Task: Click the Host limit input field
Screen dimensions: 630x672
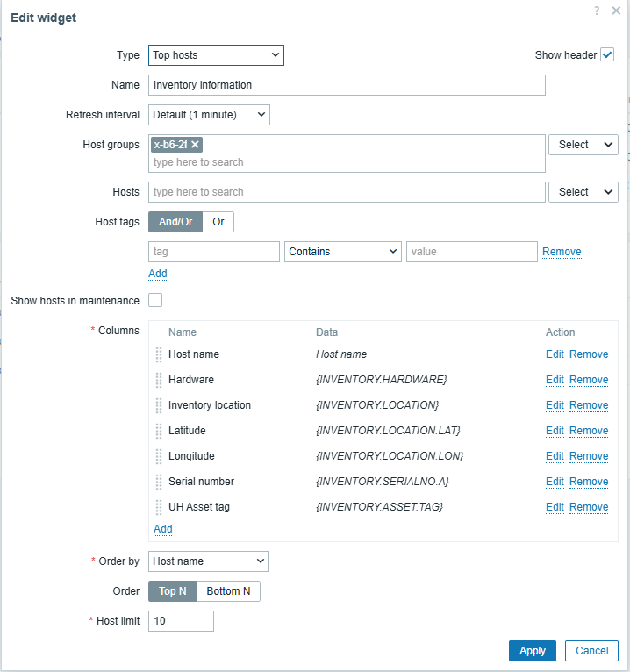Action: click(181, 621)
